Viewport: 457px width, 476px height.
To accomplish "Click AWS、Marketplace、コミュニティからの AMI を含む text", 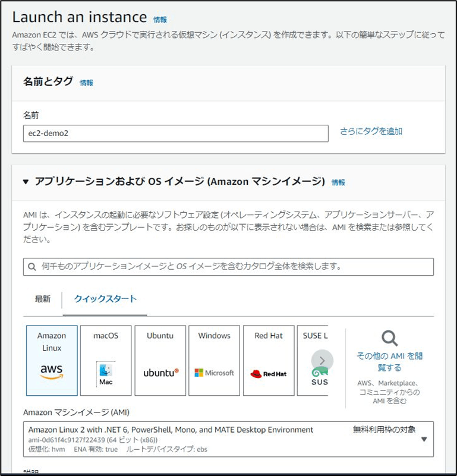I will pos(390,392).
